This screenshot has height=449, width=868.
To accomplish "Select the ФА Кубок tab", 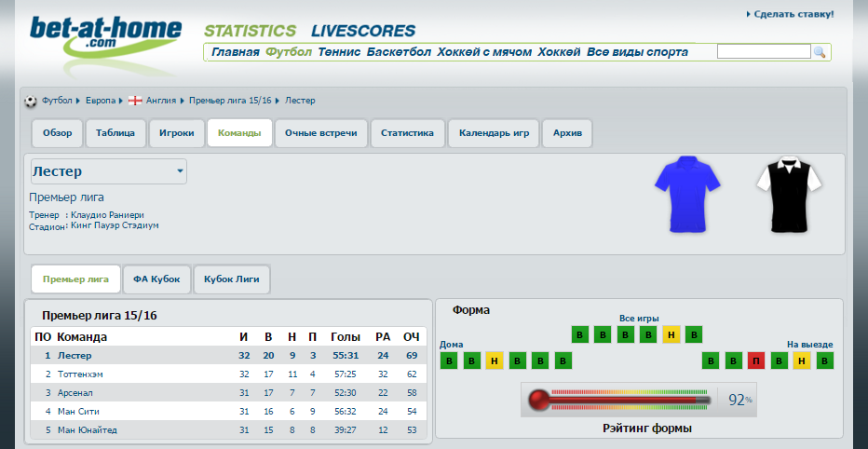I will 156,279.
